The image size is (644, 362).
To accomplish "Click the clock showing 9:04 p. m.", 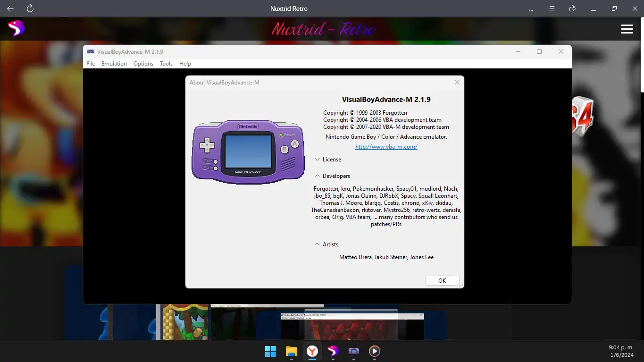I will point(621,347).
